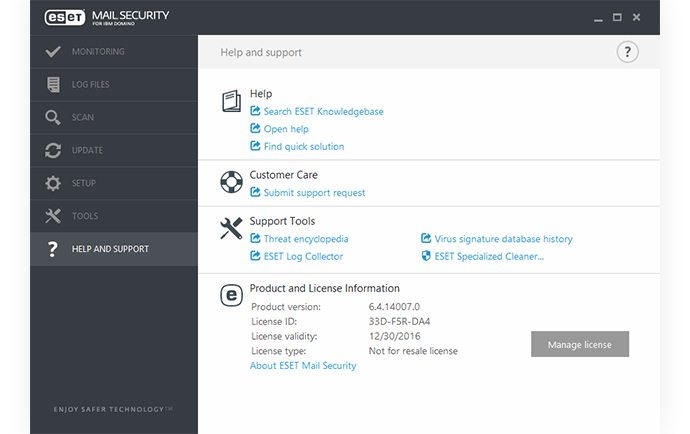Click product version value 6.4.14007.0
The height and width of the screenshot is (434, 690).
tap(394, 307)
